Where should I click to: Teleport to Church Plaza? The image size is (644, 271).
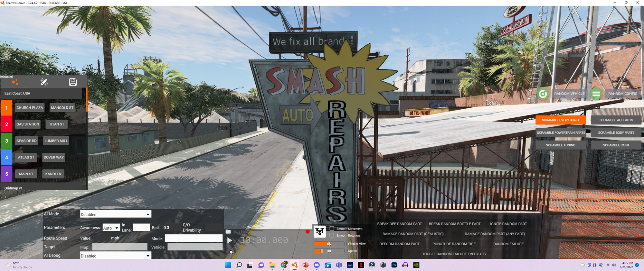(x=30, y=108)
